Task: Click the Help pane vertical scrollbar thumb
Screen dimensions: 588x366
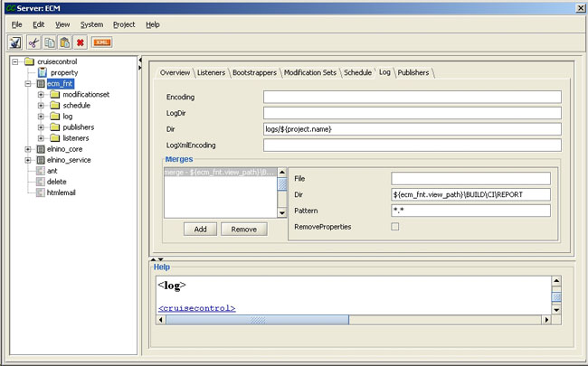Action: pos(556,297)
